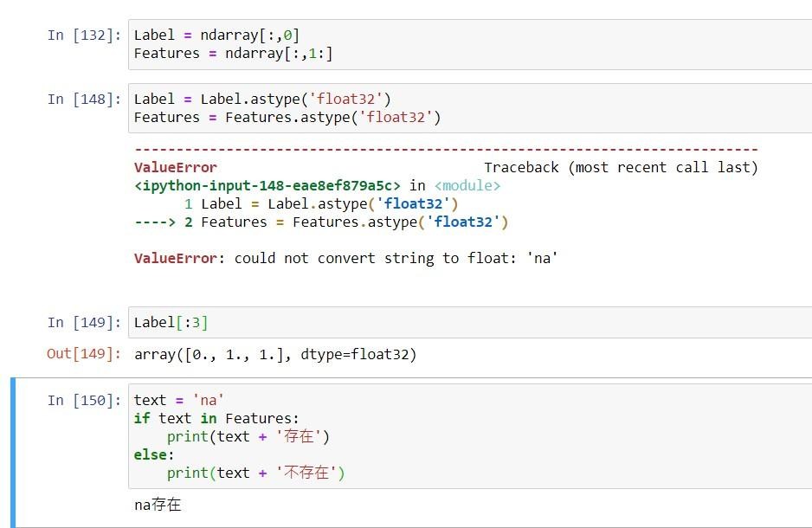Click the Label = ndarray[:,0] line
The height and width of the screenshot is (528, 812).
point(216,35)
